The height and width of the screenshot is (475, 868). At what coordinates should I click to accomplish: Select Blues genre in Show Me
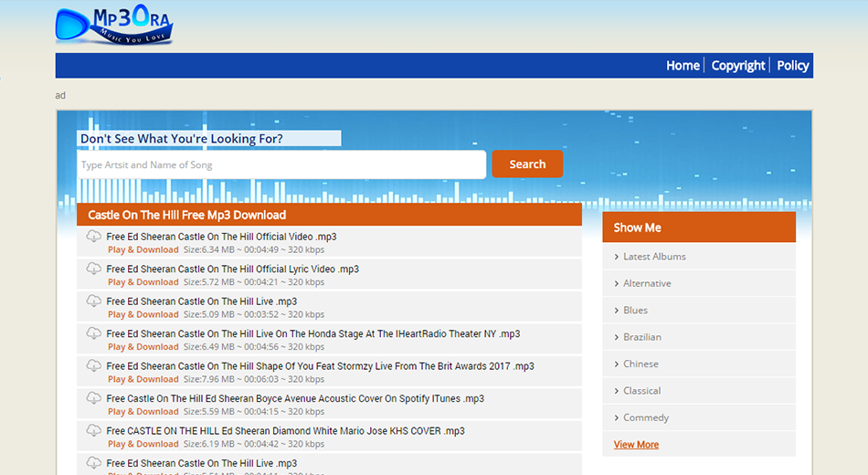[x=636, y=310]
